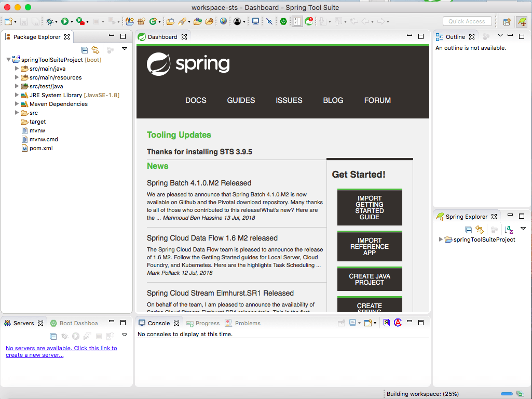Image resolution: width=532 pixels, height=399 pixels.
Task: Open the Run button dropdown arrow
Action: pyautogui.click(x=72, y=22)
